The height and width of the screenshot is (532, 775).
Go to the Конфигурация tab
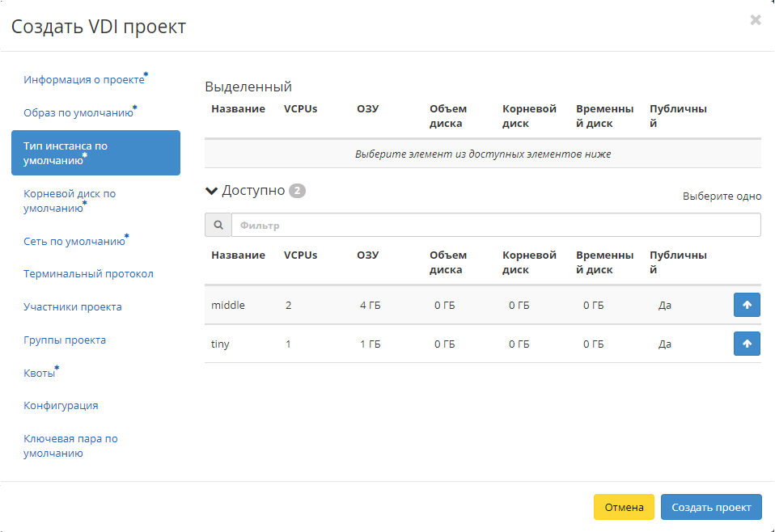tap(61, 406)
